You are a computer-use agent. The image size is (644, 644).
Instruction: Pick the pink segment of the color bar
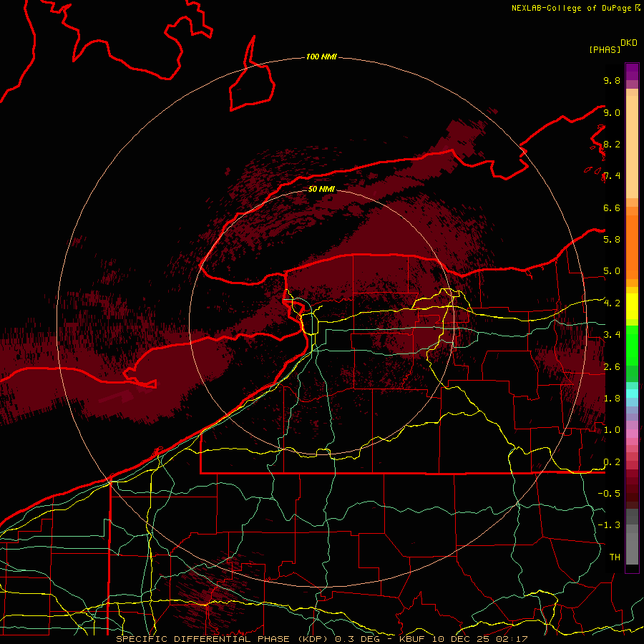[x=632, y=434]
